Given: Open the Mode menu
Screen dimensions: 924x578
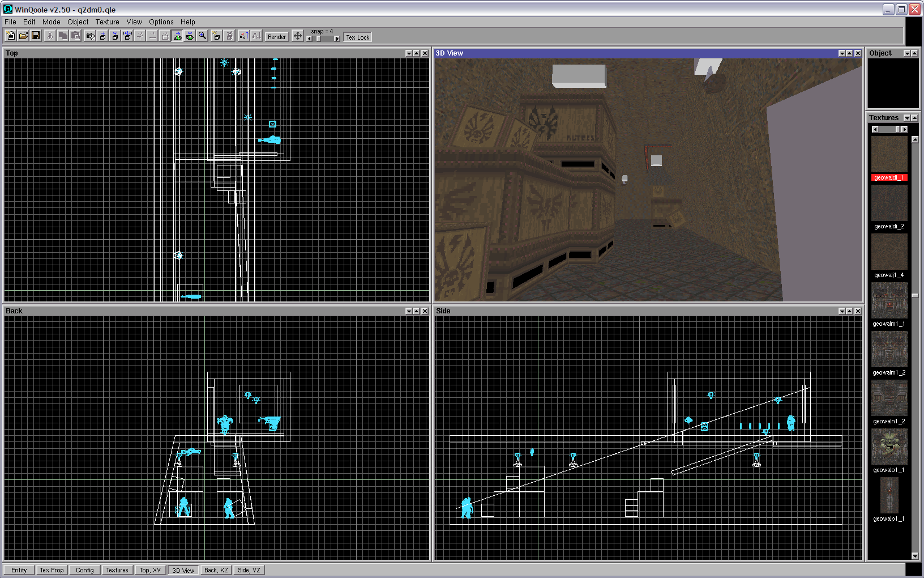Looking at the screenshot, I should [x=52, y=22].
